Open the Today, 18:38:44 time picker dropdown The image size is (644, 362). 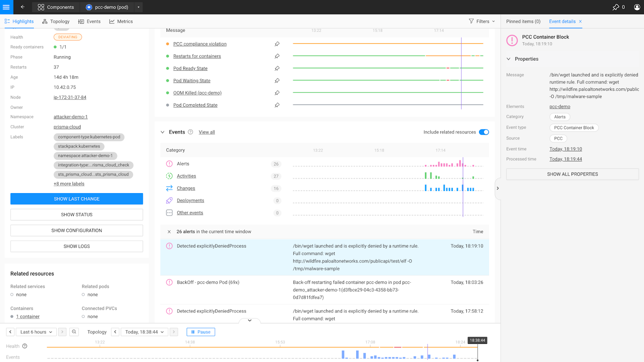[x=144, y=331]
